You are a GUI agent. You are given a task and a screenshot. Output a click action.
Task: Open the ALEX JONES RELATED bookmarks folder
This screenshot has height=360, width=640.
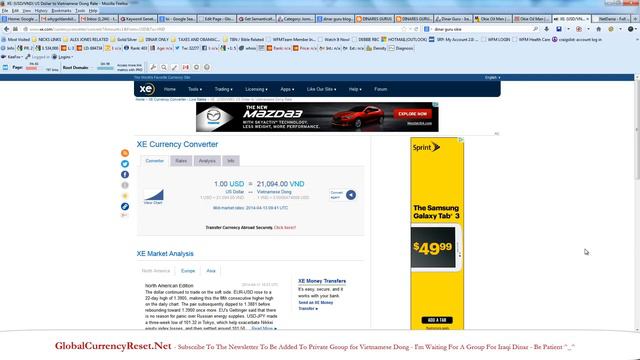tap(86, 40)
